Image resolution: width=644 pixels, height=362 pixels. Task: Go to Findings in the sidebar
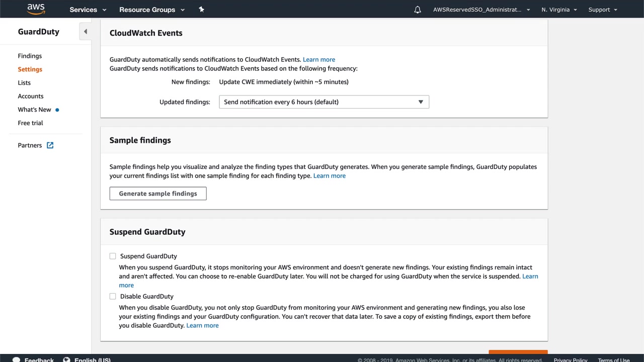click(30, 56)
